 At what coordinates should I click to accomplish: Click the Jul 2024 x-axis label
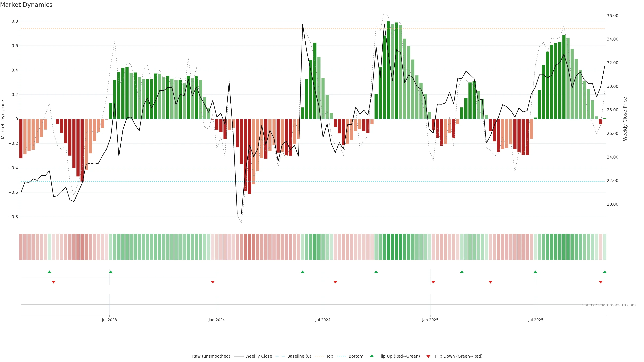323,320
